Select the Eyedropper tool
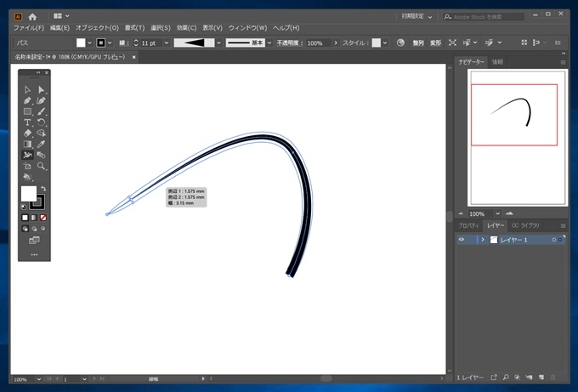578x392 pixels. [42, 144]
